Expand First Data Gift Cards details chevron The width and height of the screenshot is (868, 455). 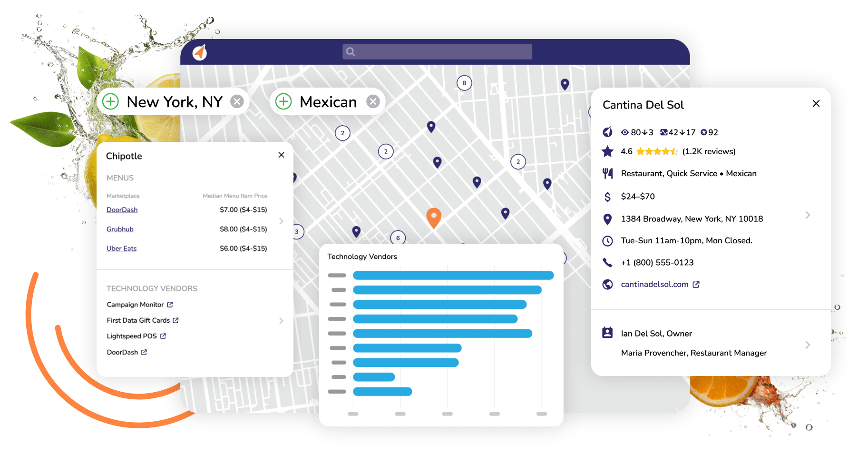click(281, 320)
